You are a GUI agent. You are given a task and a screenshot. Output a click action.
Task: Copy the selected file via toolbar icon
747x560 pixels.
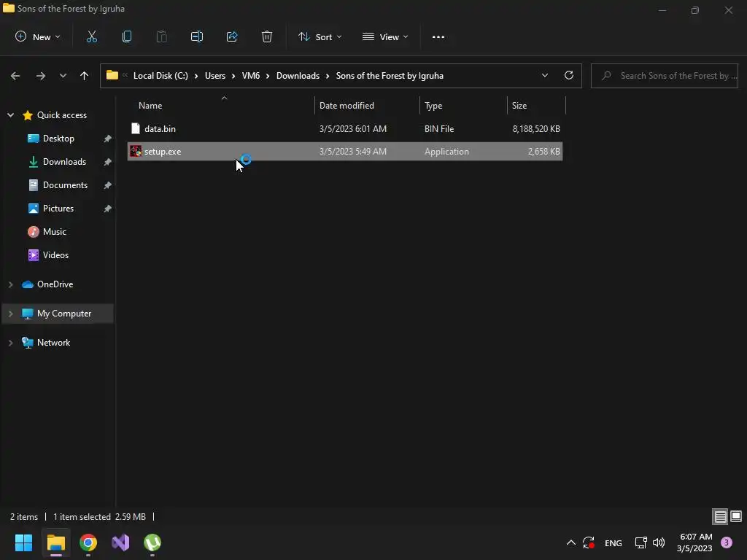click(127, 36)
